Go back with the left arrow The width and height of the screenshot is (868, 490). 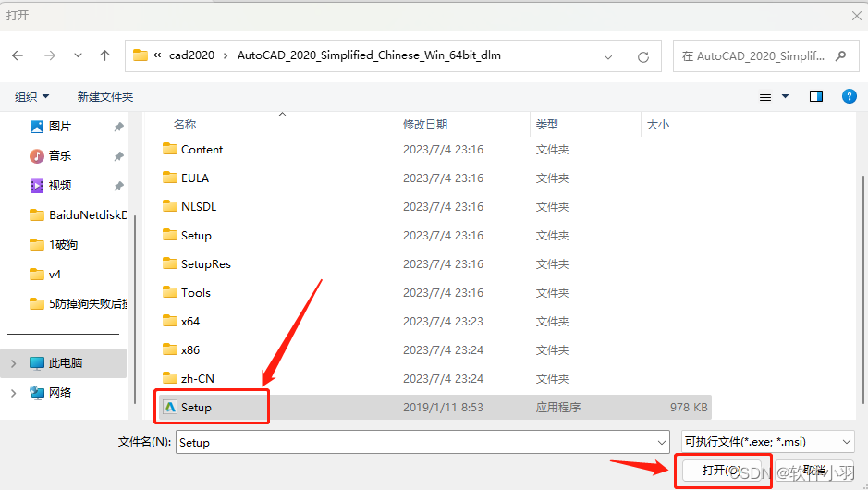(18, 55)
